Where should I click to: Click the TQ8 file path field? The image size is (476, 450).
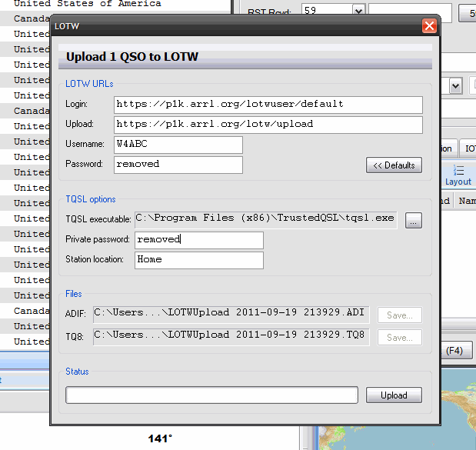231,337
